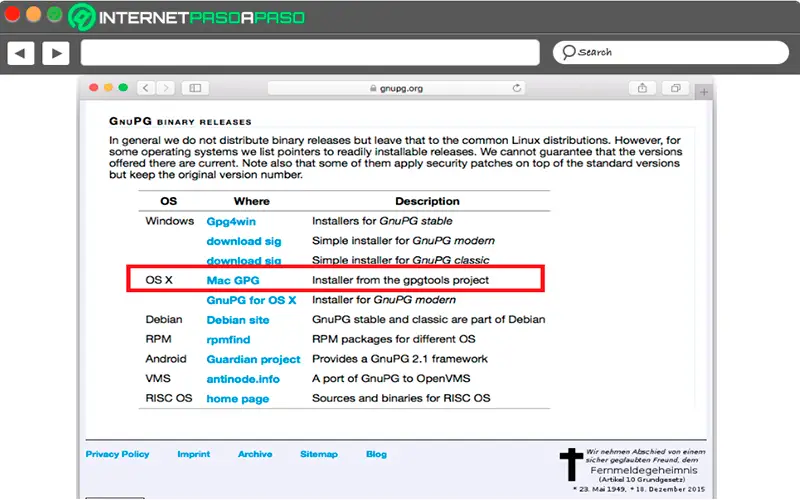
Task: Click the "Android" table cell
Action: tap(166, 359)
